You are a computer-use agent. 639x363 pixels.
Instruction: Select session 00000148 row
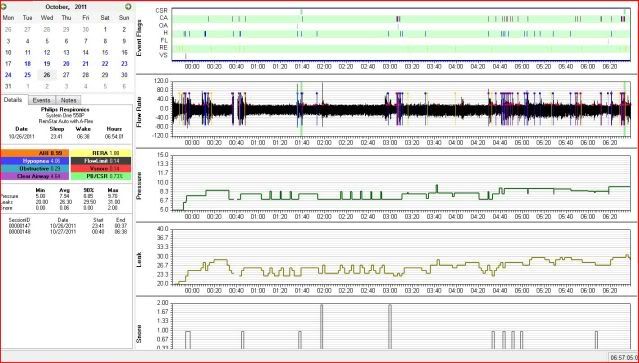coord(67,231)
